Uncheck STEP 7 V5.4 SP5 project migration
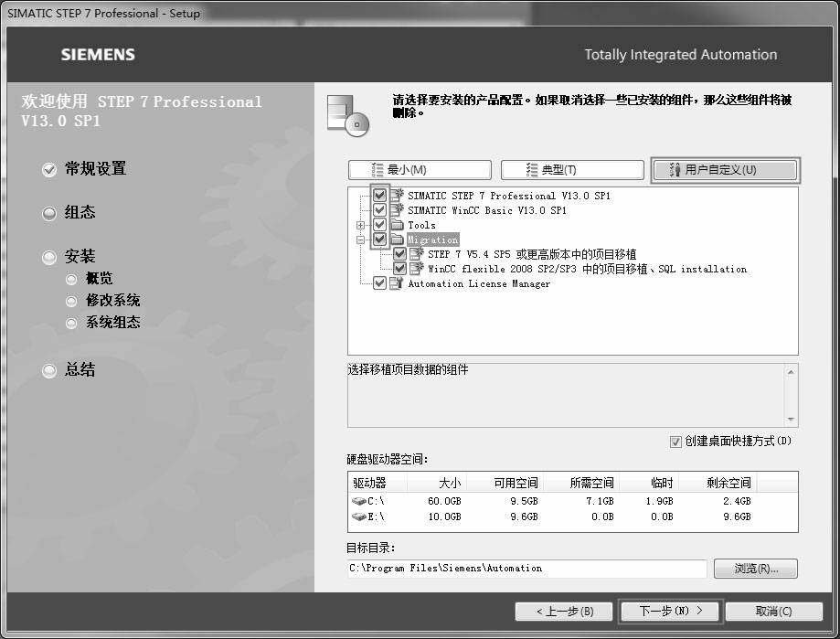The height and width of the screenshot is (639, 840). [x=399, y=253]
